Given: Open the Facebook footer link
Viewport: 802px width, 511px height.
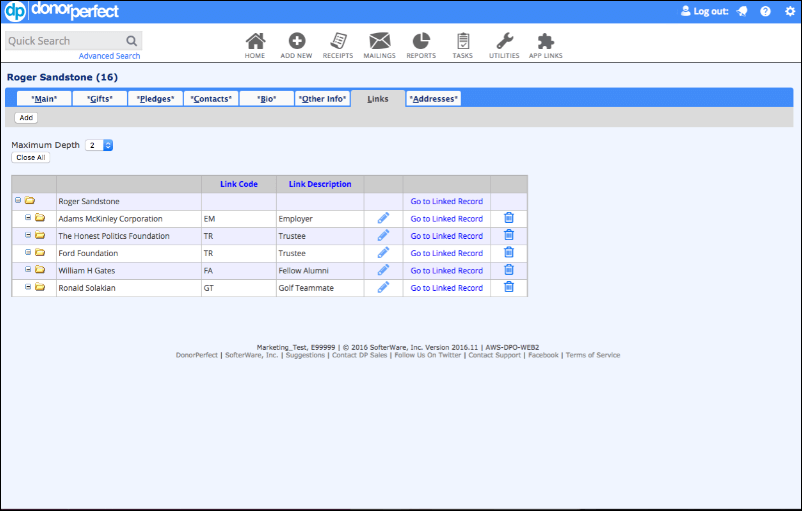Looking at the screenshot, I should click(x=543, y=355).
